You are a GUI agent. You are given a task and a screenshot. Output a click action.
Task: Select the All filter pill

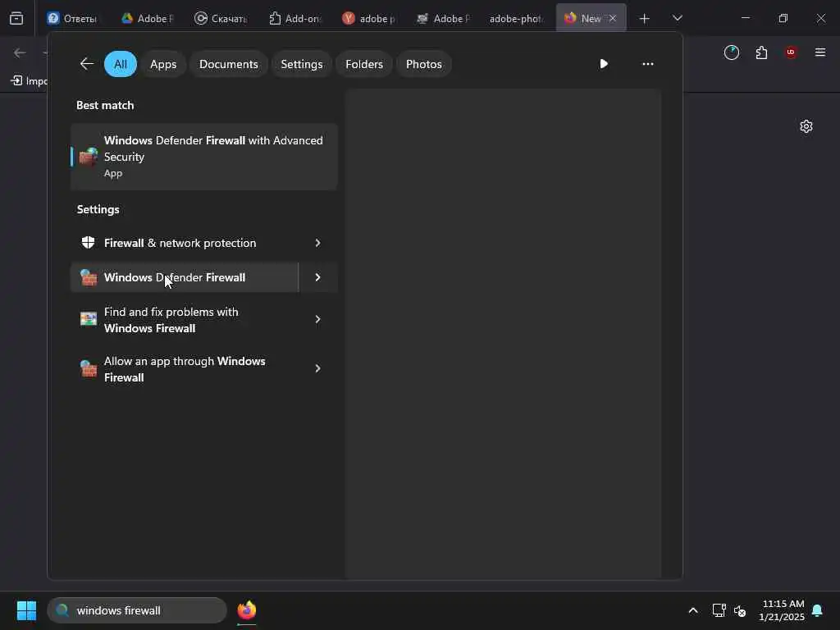121,64
